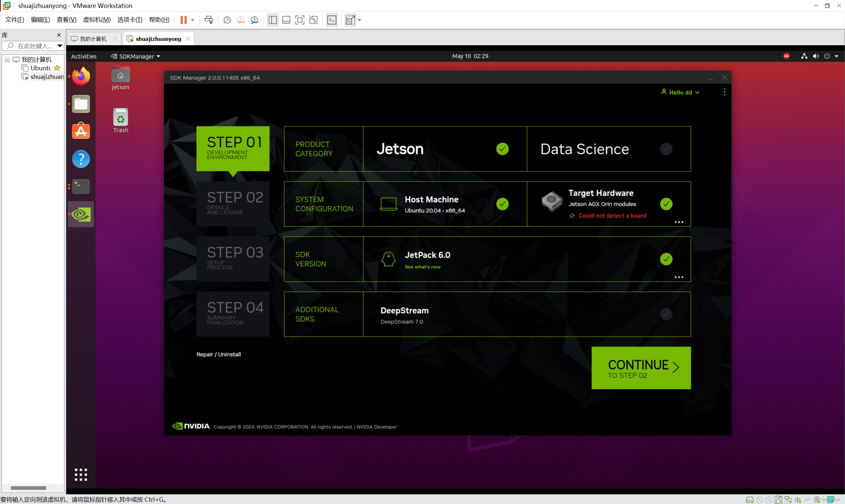Enter full screen mode via the toolbar

click(300, 20)
